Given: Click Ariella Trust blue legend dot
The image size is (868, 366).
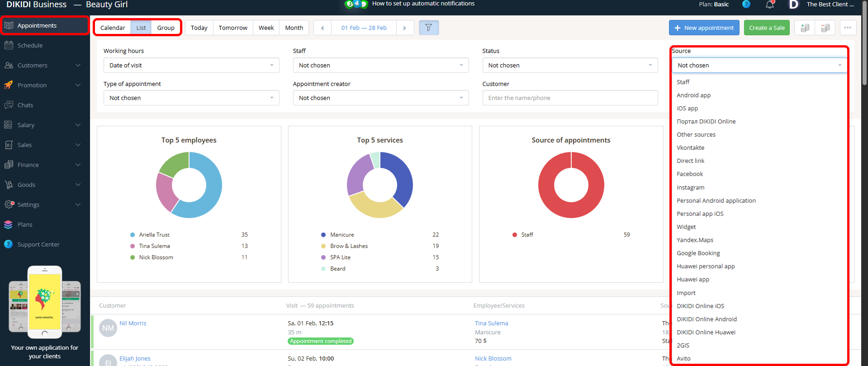Looking at the screenshot, I should pos(133,235).
